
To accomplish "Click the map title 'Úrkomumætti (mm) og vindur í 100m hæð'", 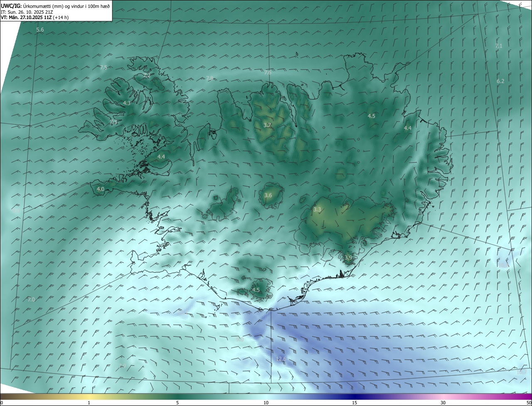I will (x=66, y=6).
